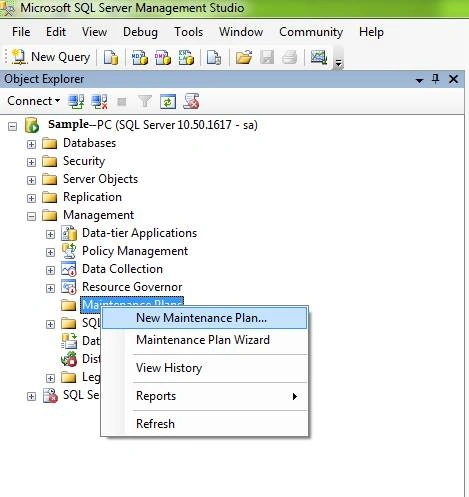The width and height of the screenshot is (469, 497).
Task: Select the Security tree item
Action: [x=84, y=161]
